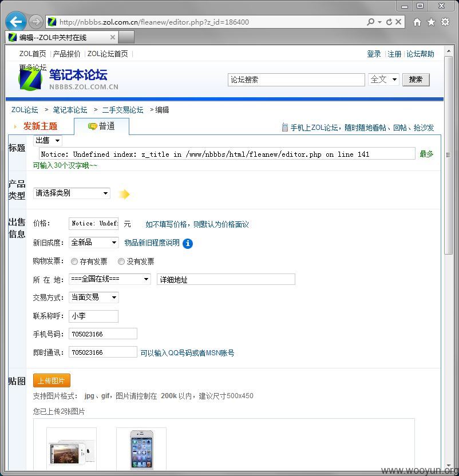The image size is (459, 476).
Task: Click the 即时通讯 messenger field
Action: tap(103, 352)
